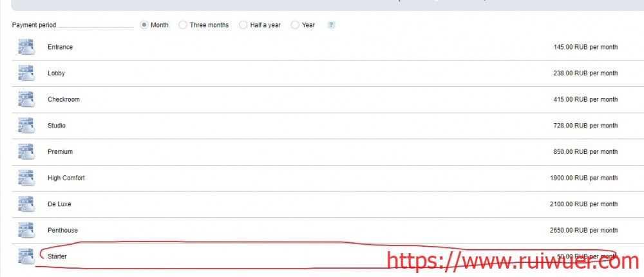This screenshot has height=277, width=644.
Task: Click the server icon beside Premium plan
Action: (x=26, y=152)
